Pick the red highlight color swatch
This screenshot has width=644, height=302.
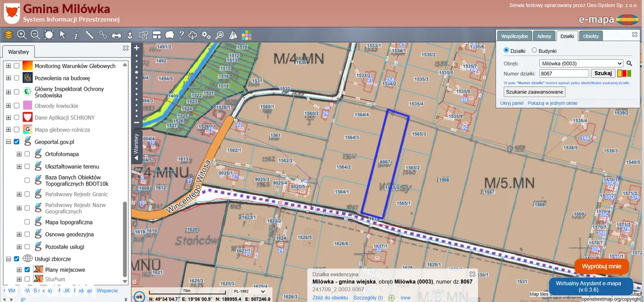[625, 73]
